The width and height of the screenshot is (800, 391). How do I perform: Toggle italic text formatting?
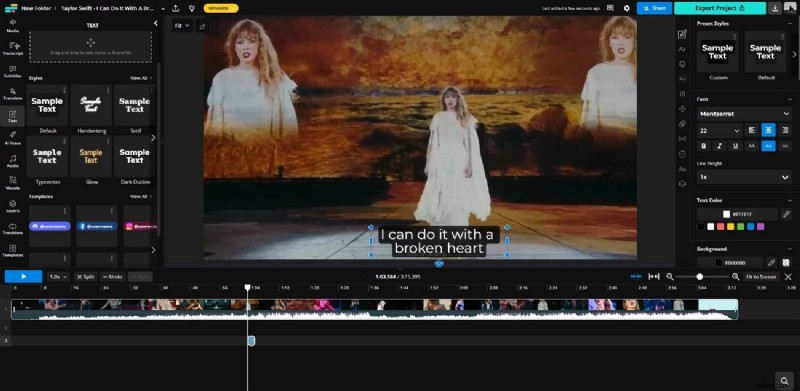click(x=719, y=145)
